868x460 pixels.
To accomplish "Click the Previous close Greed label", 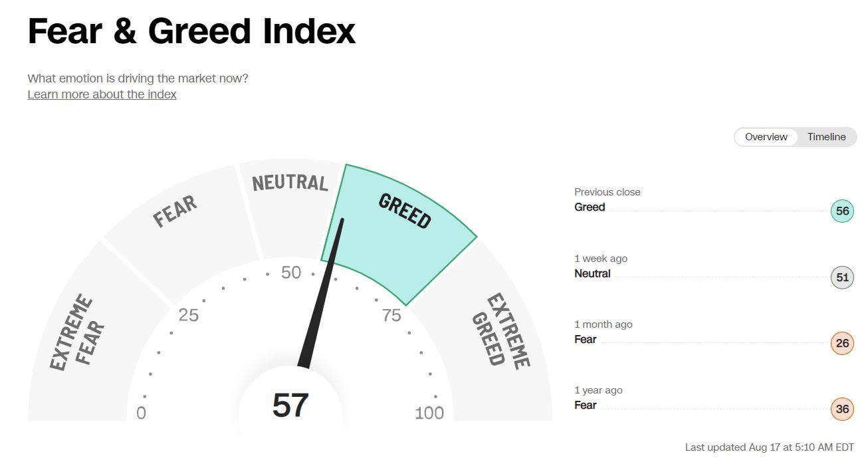I will 590,207.
